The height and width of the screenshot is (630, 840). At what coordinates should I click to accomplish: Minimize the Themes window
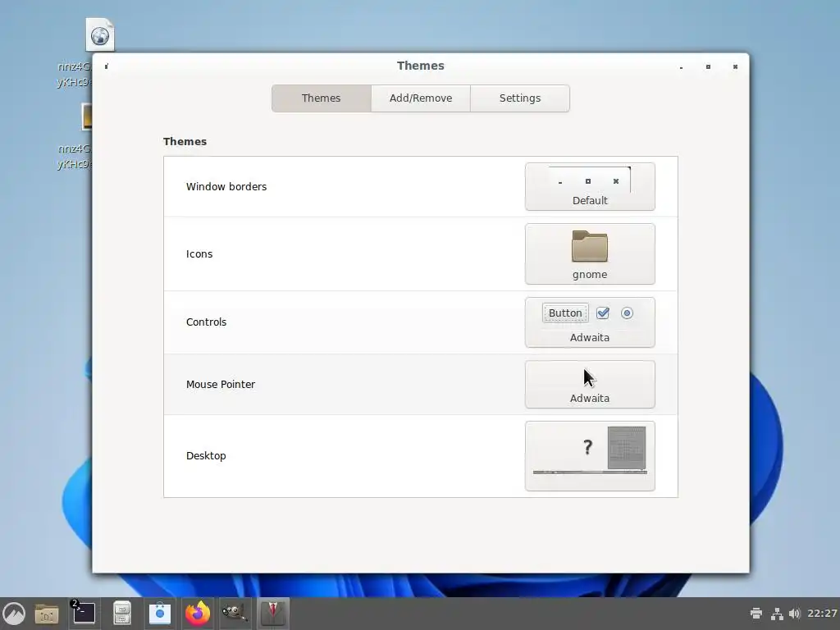pyautogui.click(x=681, y=67)
